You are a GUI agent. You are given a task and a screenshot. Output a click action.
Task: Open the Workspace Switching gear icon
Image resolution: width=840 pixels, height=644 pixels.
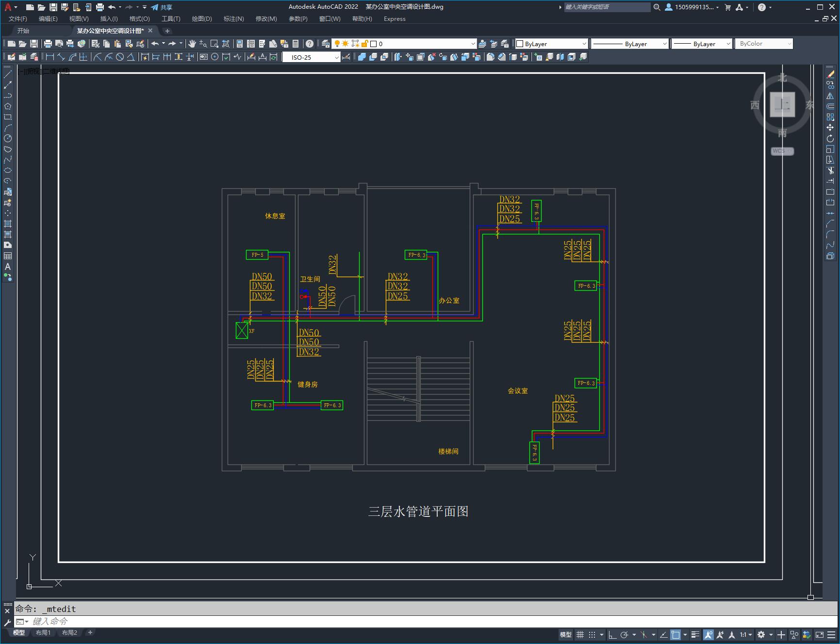(761, 634)
